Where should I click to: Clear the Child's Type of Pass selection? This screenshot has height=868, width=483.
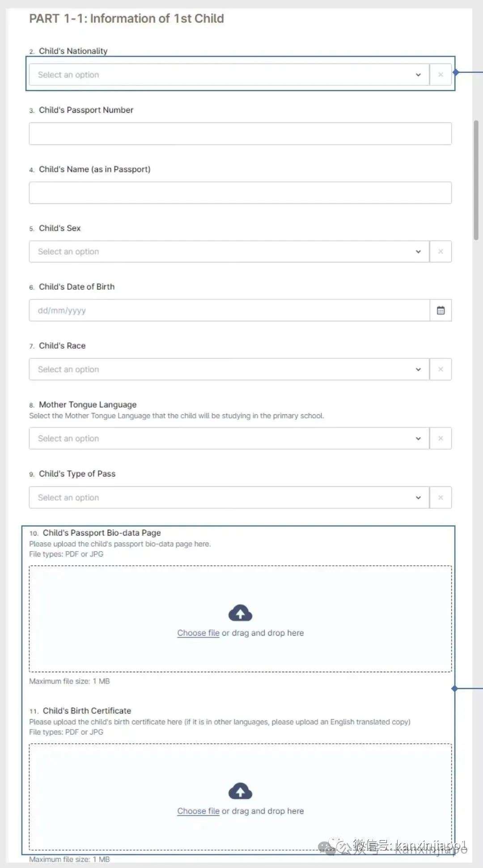(x=441, y=497)
